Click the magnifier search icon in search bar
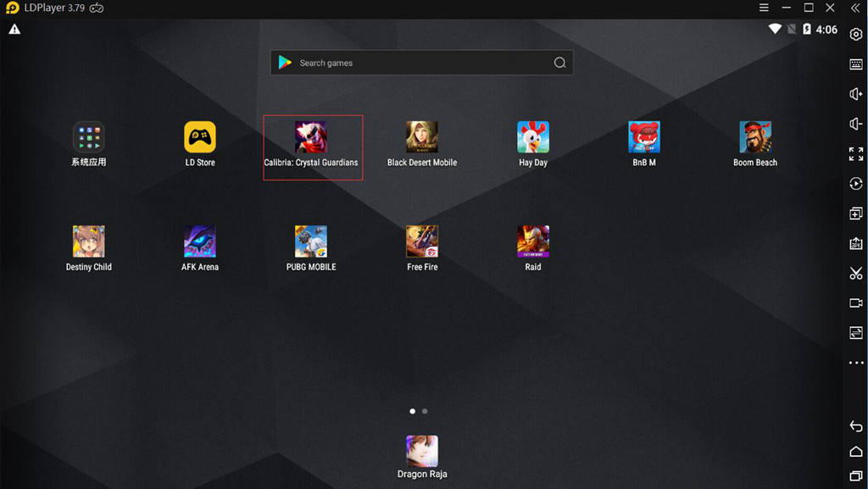Screen dimensions: 868x489 (x=559, y=63)
